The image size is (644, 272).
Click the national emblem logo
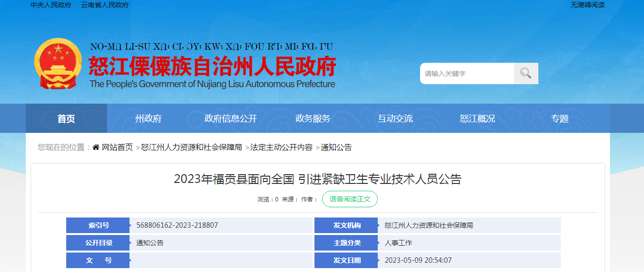pyautogui.click(x=58, y=64)
